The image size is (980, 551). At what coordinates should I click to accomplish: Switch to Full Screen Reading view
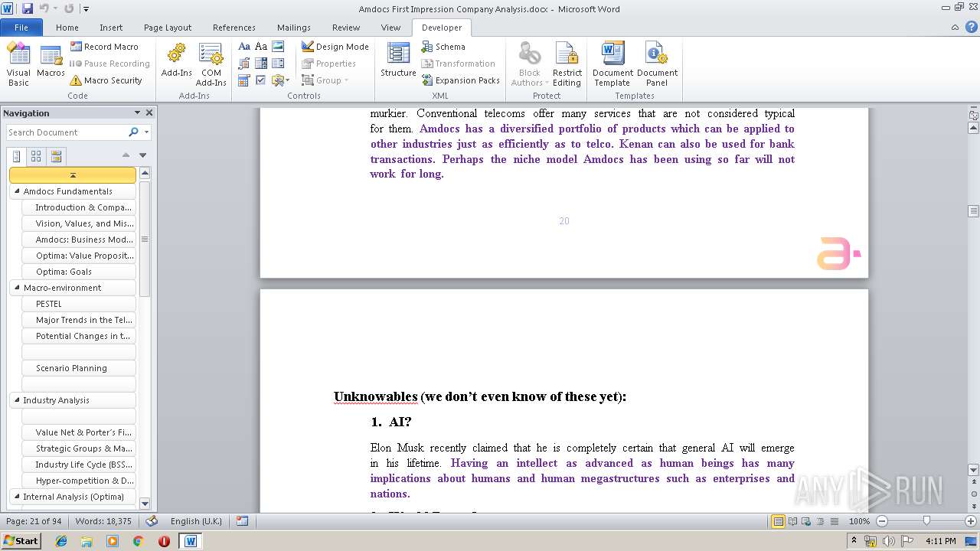coord(792,521)
